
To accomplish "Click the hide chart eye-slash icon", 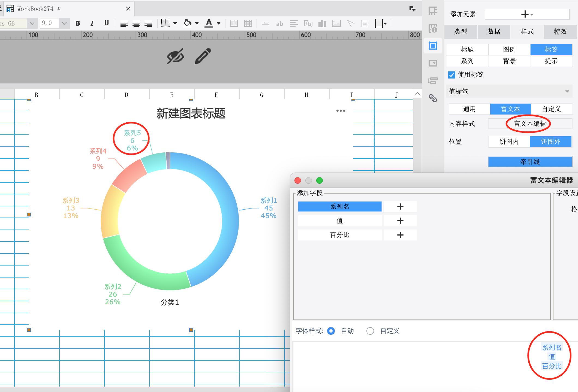I will pos(175,56).
